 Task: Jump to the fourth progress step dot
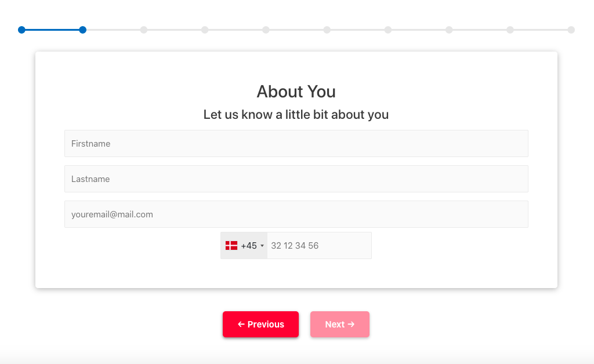coord(205,30)
